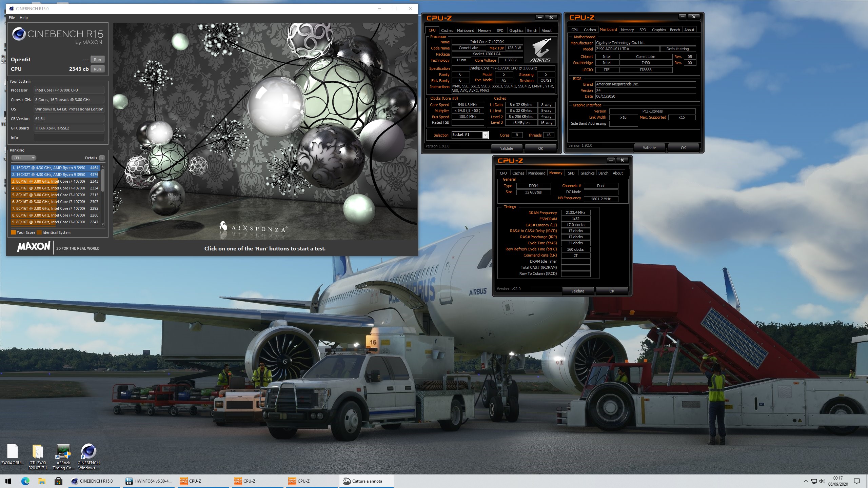This screenshot has width=868, height=488.
Task: Open Windows Start menu
Action: [x=8, y=481]
